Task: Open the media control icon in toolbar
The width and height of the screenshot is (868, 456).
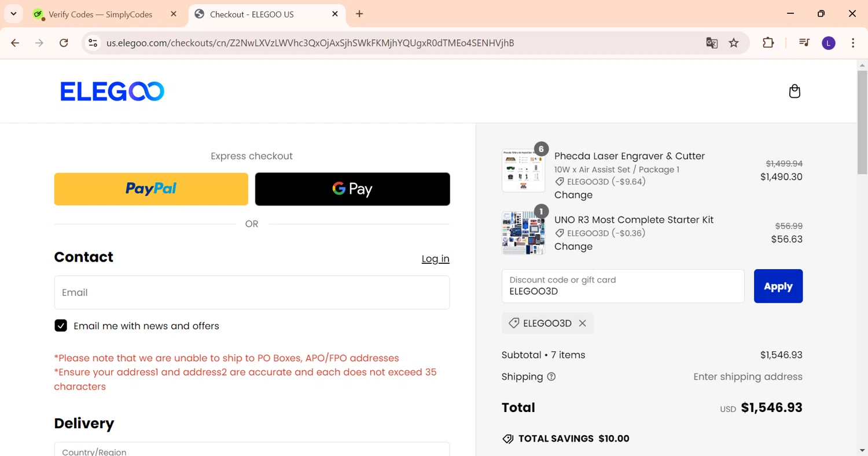Action: point(804,43)
